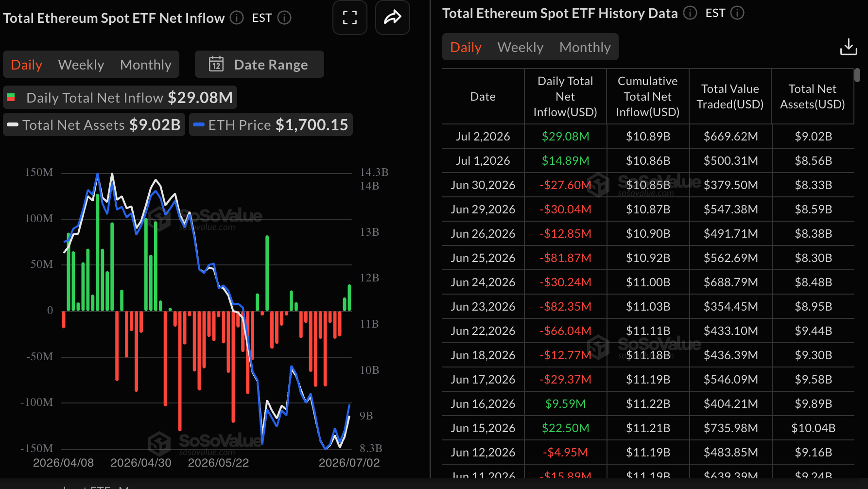Select the $688.79M traded value cell
This screenshot has width=868, height=489.
pyautogui.click(x=730, y=282)
